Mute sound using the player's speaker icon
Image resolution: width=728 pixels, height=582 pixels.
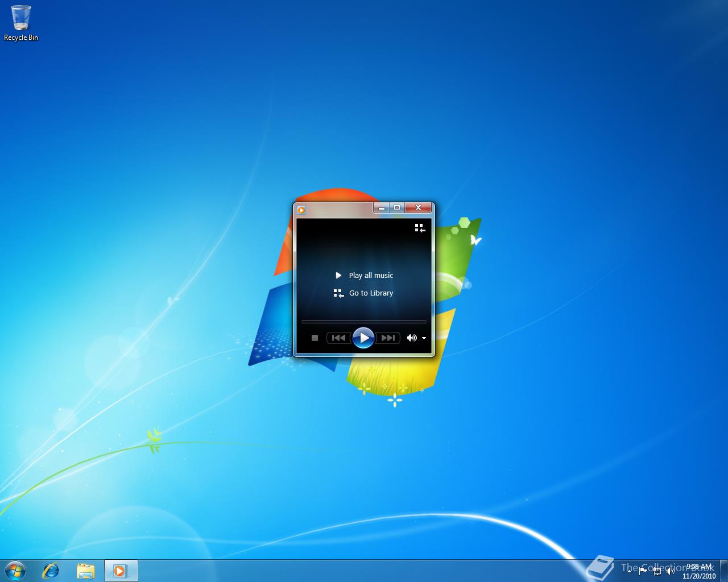click(412, 338)
